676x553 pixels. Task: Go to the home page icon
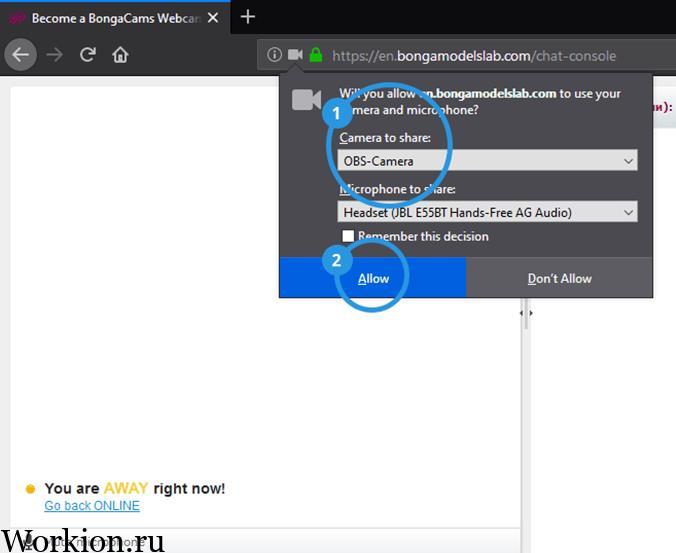[120, 55]
